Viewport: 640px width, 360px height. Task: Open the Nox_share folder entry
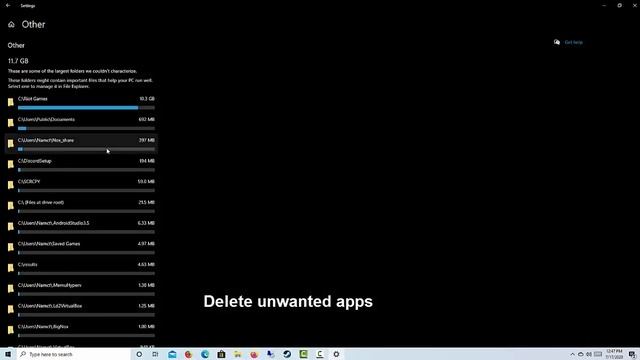81,144
